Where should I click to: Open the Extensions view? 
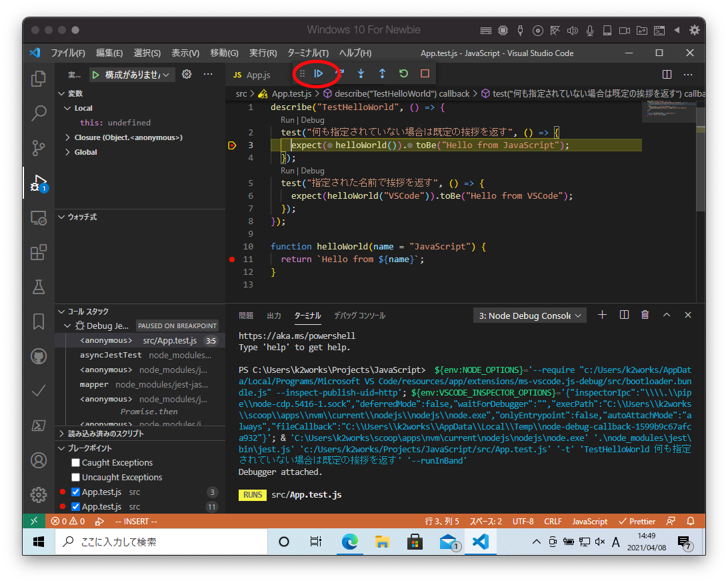(x=39, y=252)
